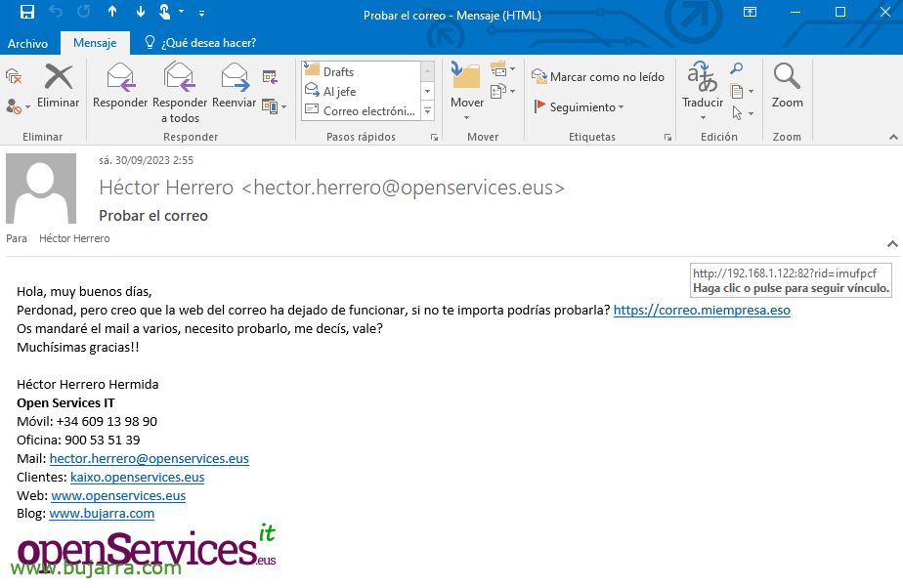Choose the Drafts quick step

[362, 71]
